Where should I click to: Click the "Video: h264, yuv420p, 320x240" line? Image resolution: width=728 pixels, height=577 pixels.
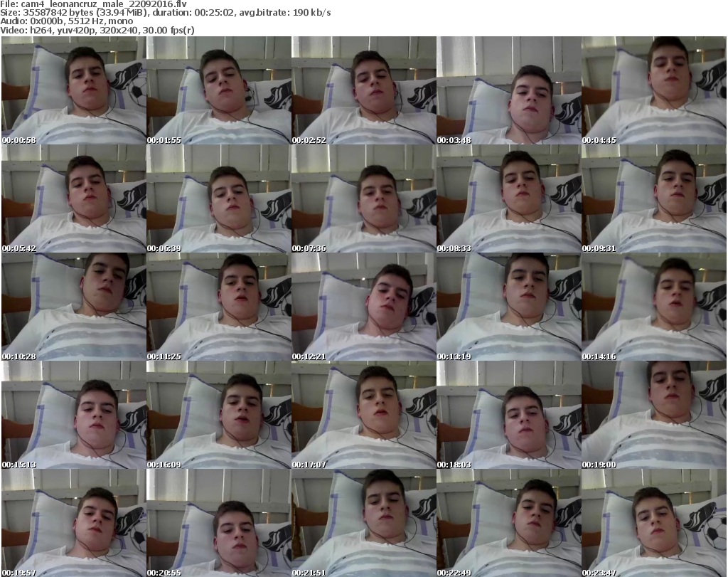click(x=97, y=30)
